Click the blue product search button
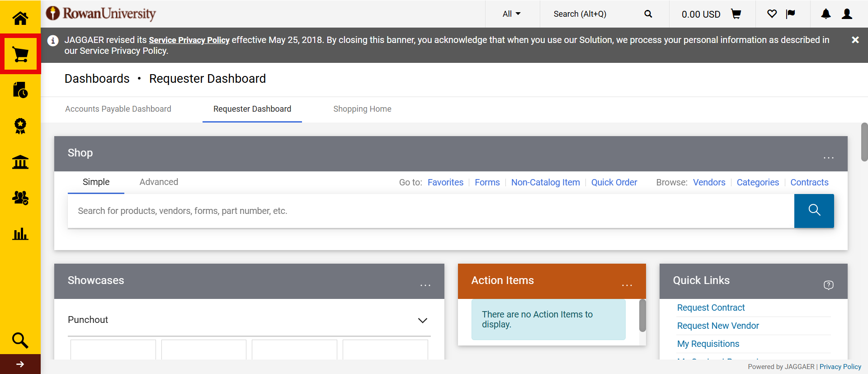This screenshot has height=374, width=868. [814, 211]
